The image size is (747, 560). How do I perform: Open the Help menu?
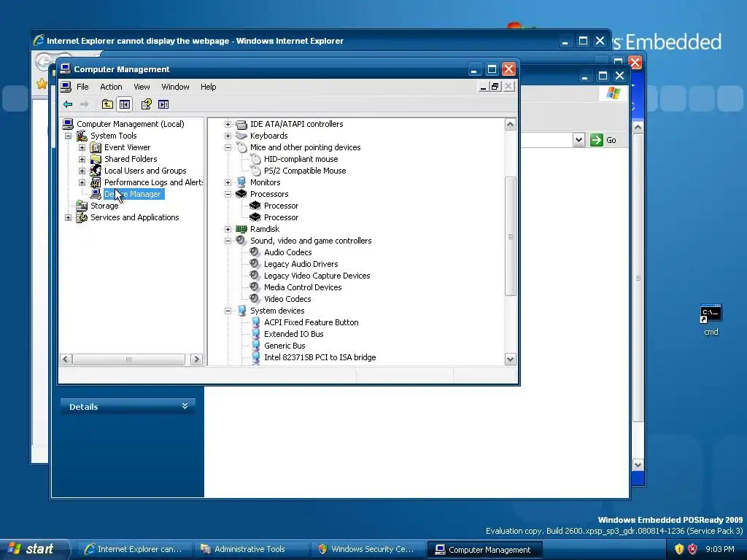coord(208,87)
